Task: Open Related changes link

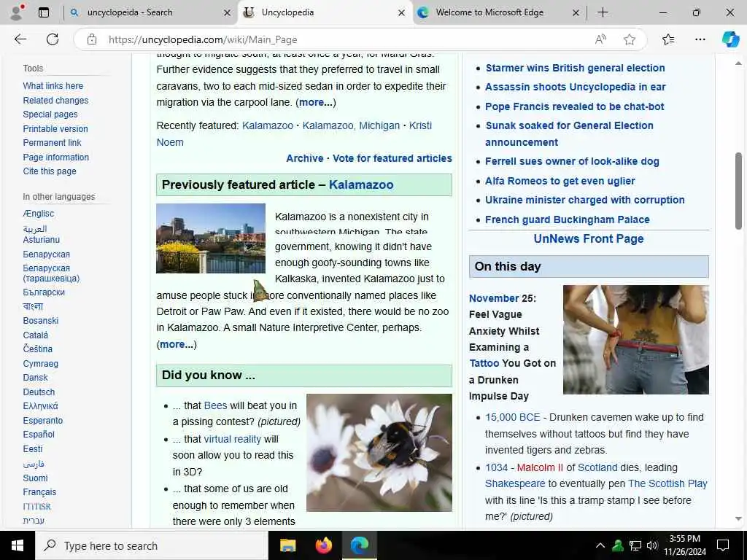Action: tap(55, 101)
